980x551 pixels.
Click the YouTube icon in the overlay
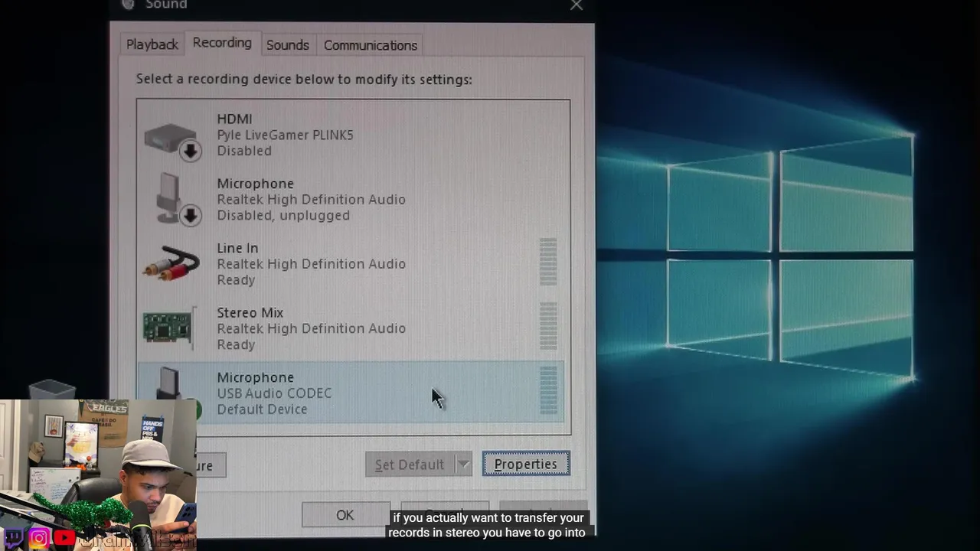pos(64,538)
